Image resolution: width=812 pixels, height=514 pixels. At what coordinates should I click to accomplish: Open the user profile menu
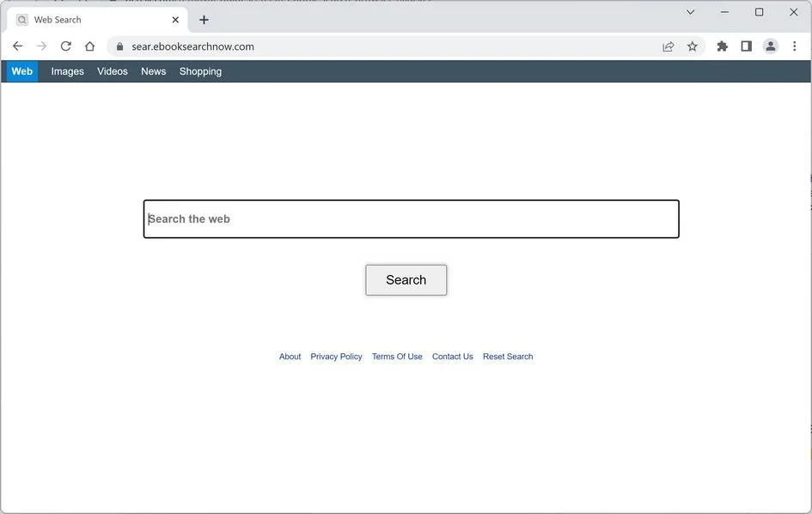coord(771,46)
